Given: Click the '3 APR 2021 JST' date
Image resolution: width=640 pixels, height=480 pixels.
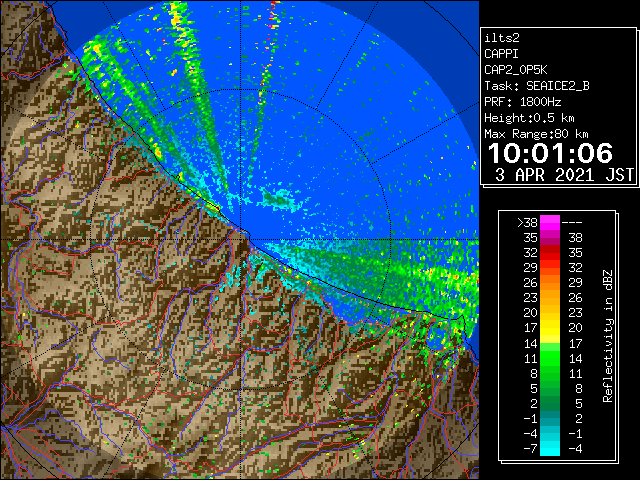Looking at the screenshot, I should tap(564, 175).
